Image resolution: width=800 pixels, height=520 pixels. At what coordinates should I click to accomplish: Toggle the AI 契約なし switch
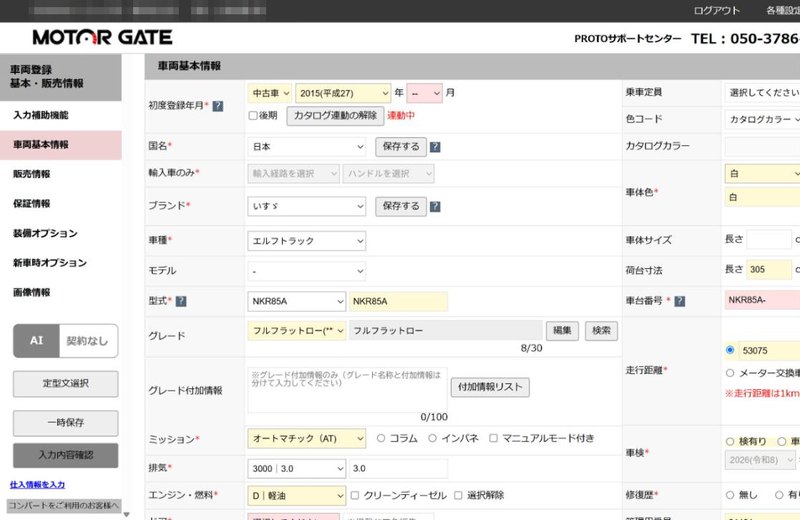66,341
